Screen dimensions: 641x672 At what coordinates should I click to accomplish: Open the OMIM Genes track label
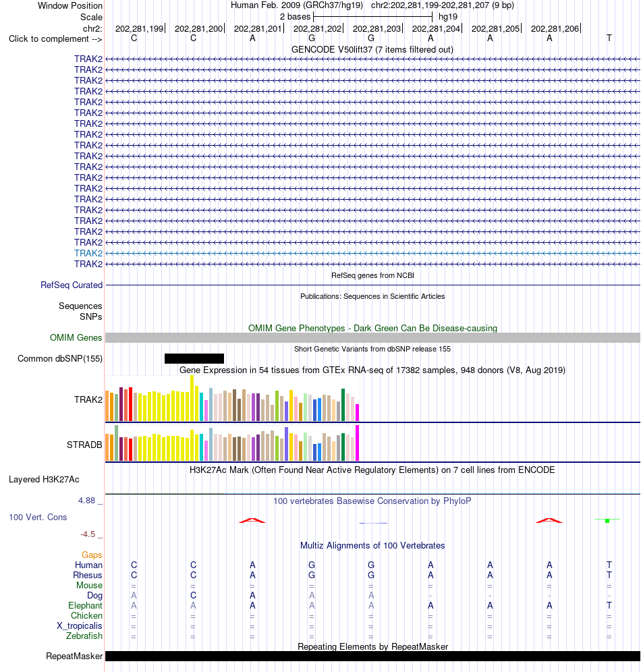tap(76, 338)
